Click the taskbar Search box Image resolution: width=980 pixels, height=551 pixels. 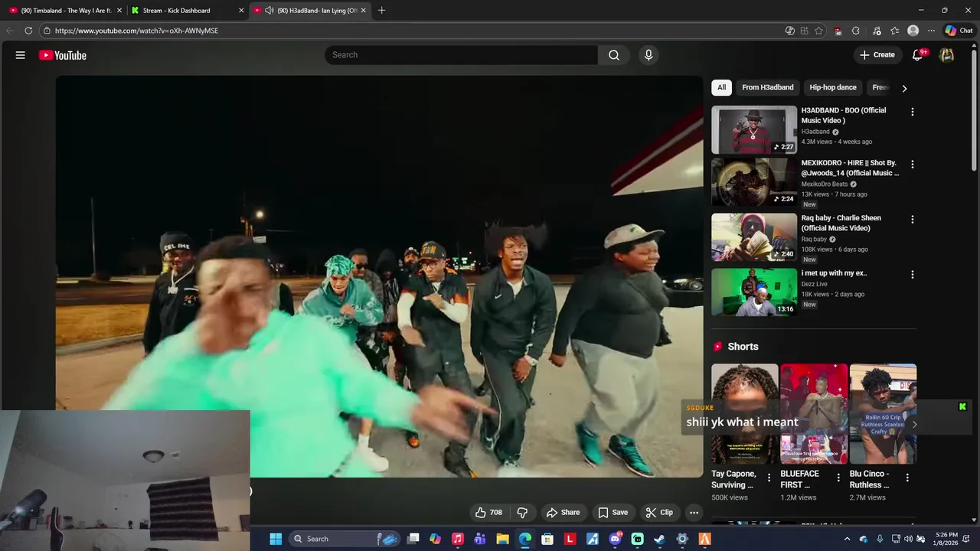pos(345,539)
